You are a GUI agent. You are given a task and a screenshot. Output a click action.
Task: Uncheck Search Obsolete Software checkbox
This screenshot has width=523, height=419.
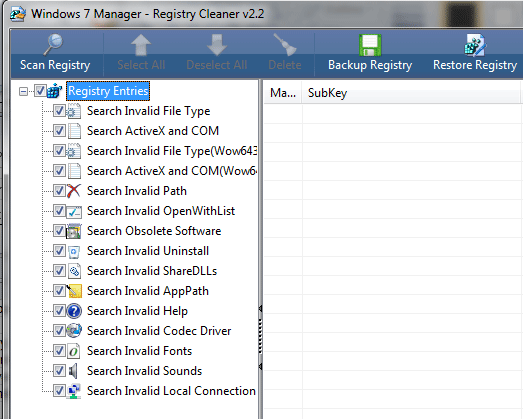pyautogui.click(x=59, y=231)
